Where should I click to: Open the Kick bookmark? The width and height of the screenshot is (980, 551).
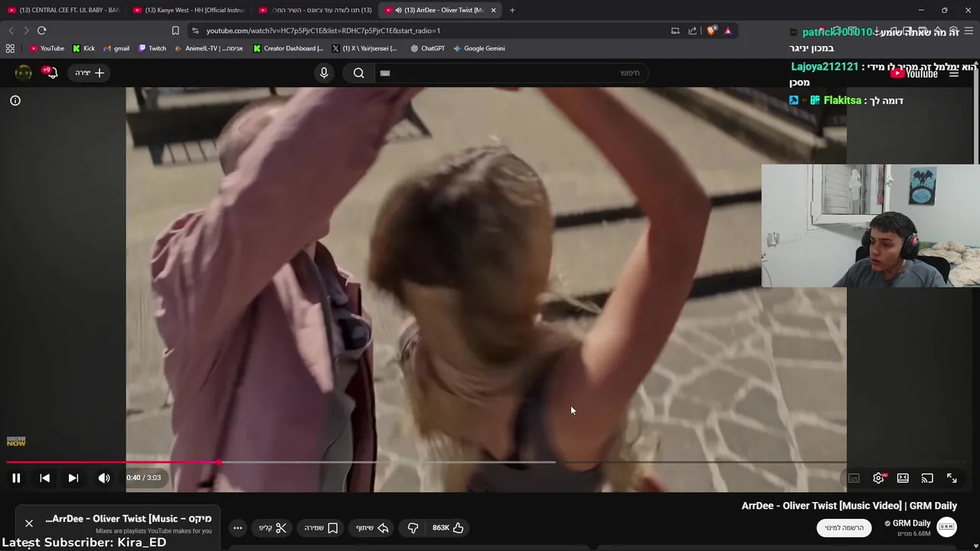coord(84,48)
